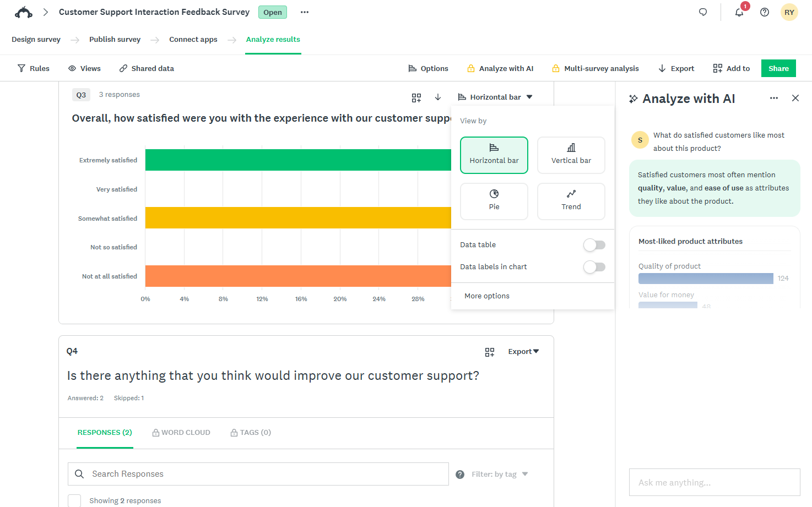Screen dimensions: 812x507
Task: Click the green Share button
Action: [778, 68]
